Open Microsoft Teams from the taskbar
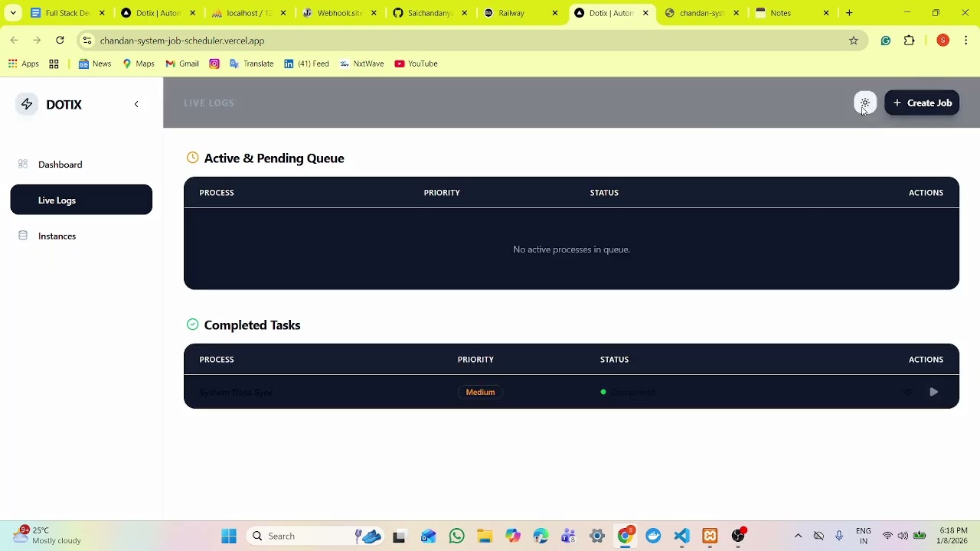The width and height of the screenshot is (980, 551). pyautogui.click(x=568, y=536)
